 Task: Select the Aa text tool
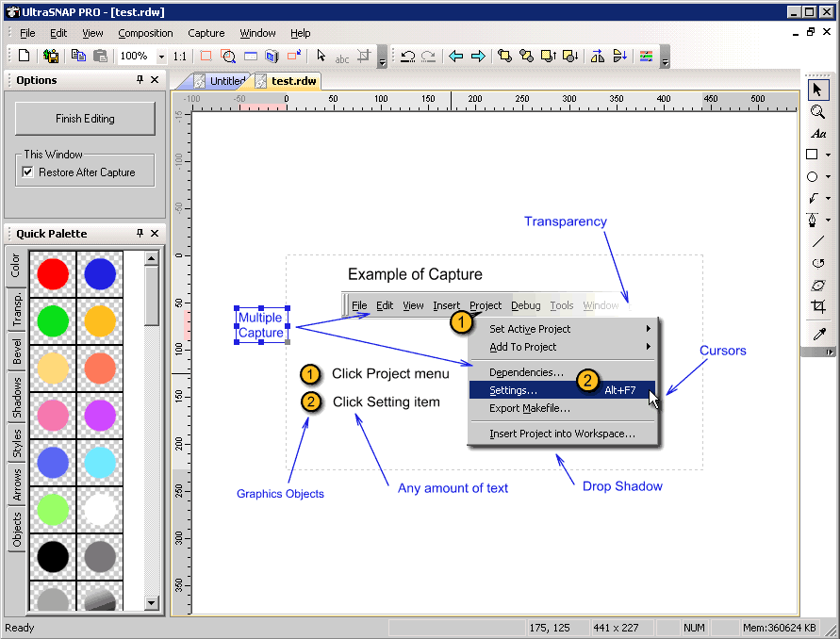[817, 134]
